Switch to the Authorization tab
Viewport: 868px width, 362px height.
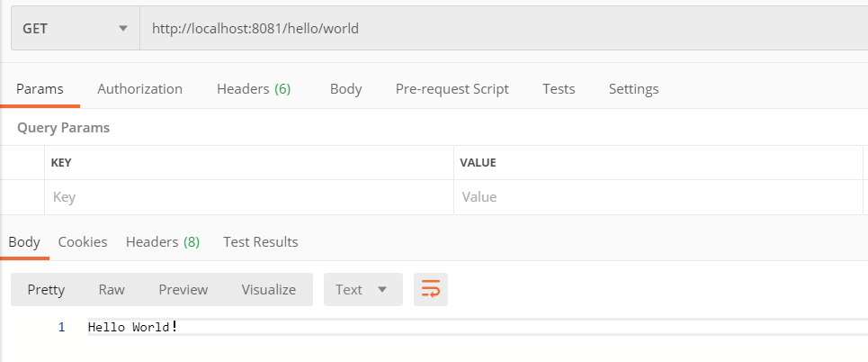(139, 88)
